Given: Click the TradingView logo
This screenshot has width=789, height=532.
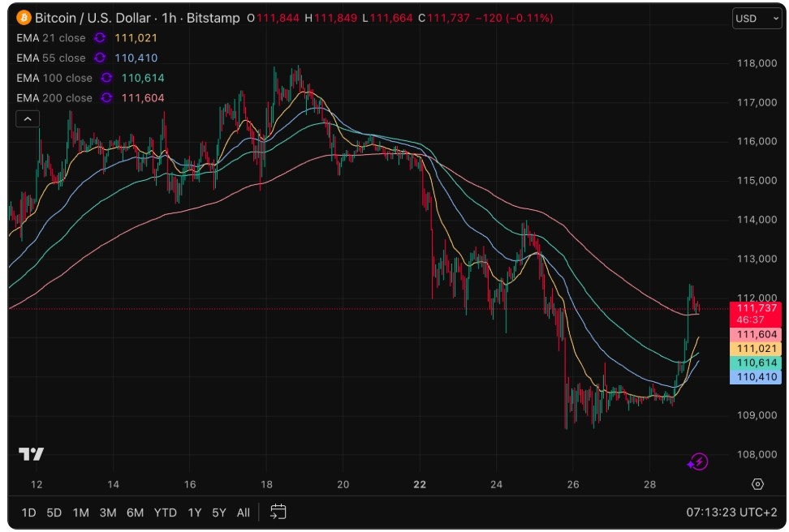Looking at the screenshot, I should (x=31, y=454).
